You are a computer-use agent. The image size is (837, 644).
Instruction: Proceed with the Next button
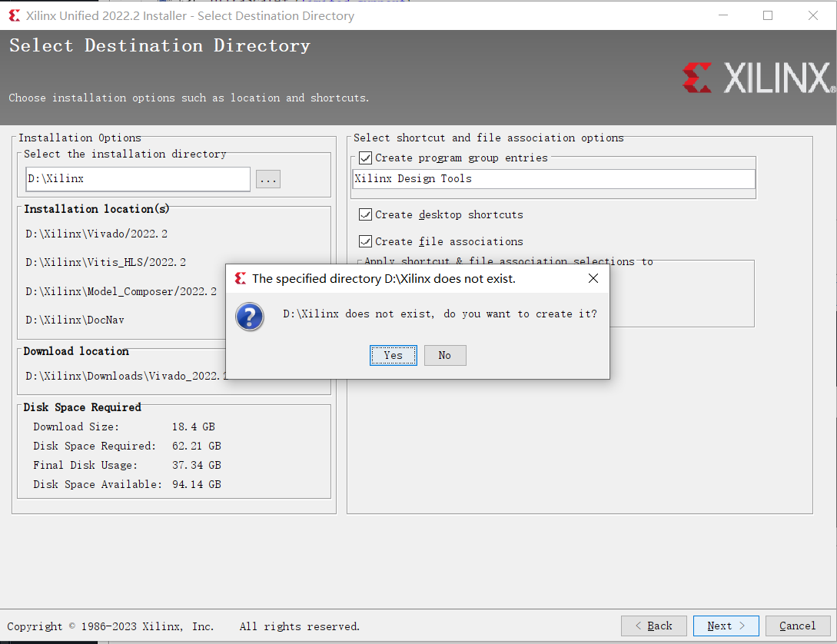pos(726,626)
